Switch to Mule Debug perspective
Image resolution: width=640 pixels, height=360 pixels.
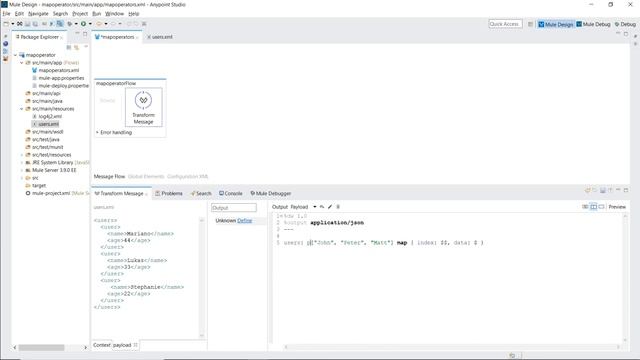pos(593,24)
